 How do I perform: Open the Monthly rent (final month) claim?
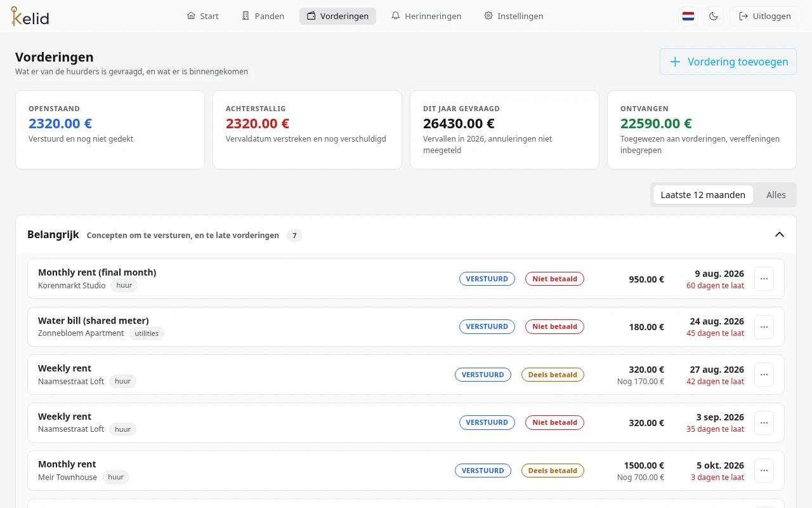point(406,279)
